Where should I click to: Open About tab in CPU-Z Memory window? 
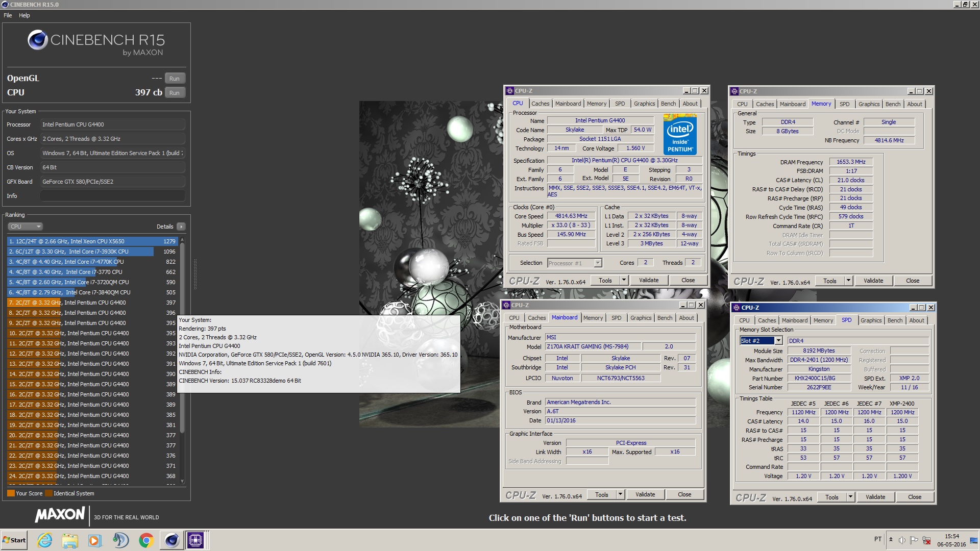click(x=915, y=104)
